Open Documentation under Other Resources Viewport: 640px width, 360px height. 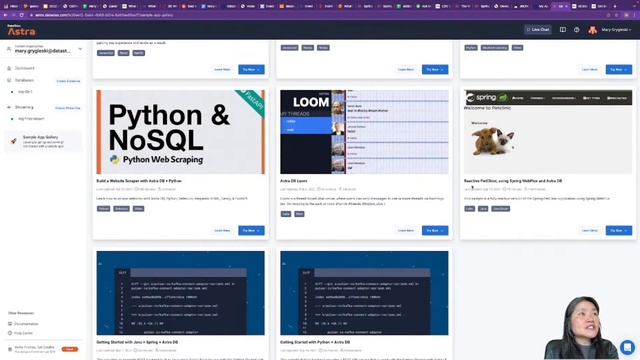[x=26, y=324]
